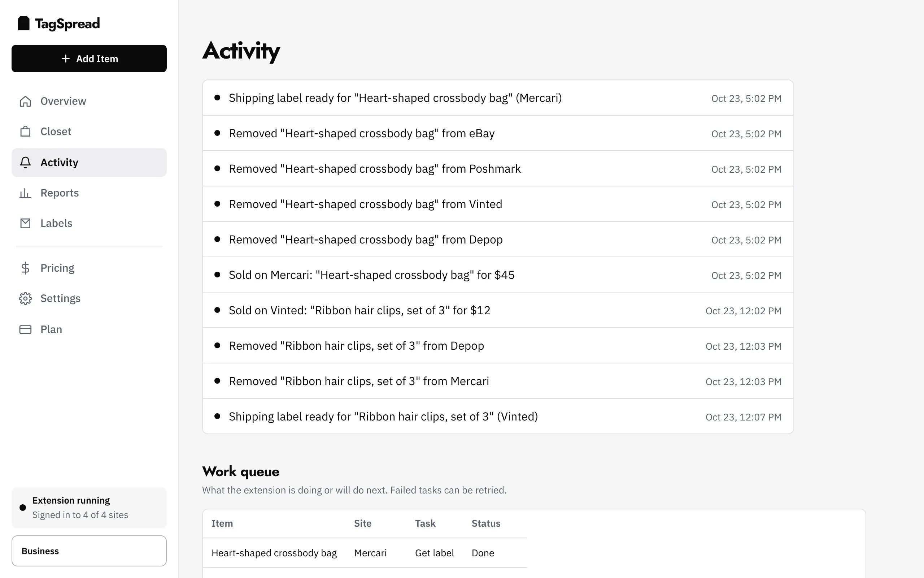Click the 'Done' status cell
The image size is (924, 578).
coord(483,553)
